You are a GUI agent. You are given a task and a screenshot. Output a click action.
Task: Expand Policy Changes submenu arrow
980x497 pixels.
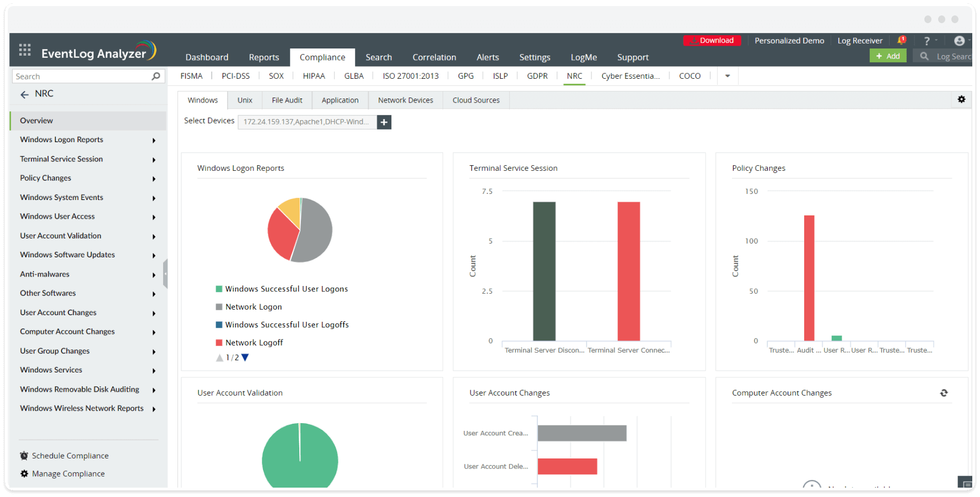coord(154,179)
